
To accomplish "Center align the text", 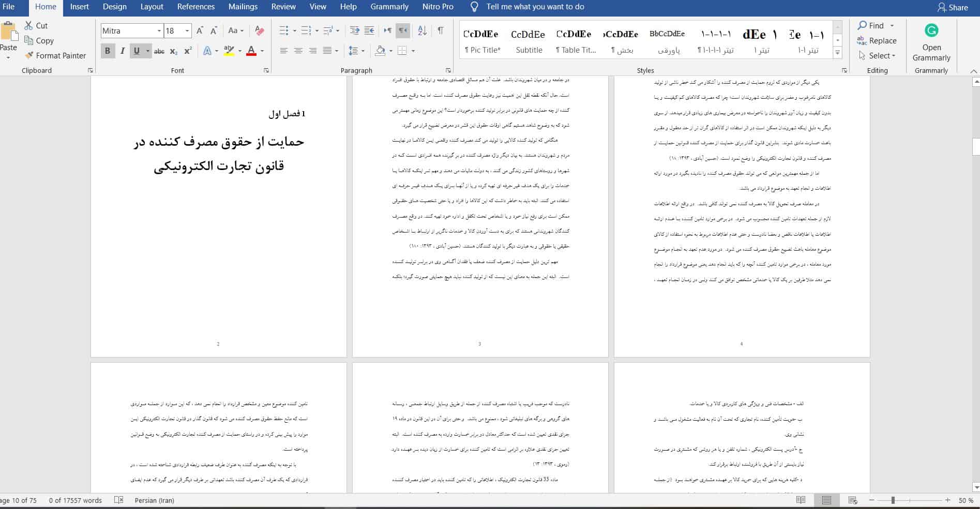I will 298,51.
